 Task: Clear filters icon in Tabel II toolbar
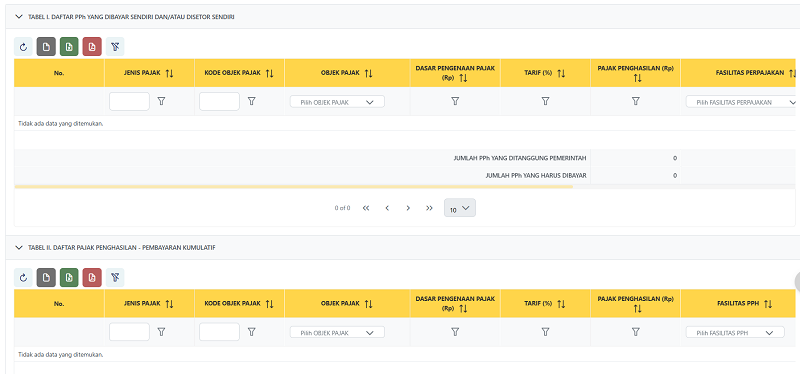click(x=115, y=278)
